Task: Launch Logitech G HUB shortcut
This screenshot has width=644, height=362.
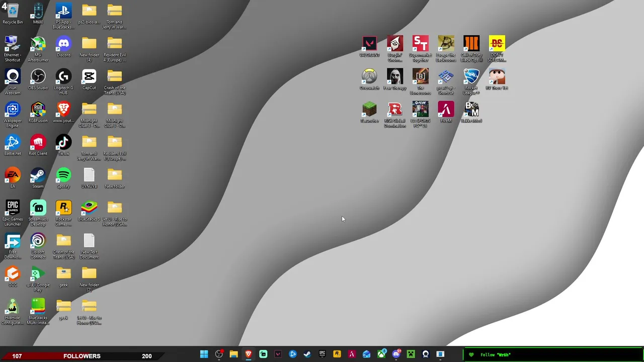Action: (x=63, y=82)
